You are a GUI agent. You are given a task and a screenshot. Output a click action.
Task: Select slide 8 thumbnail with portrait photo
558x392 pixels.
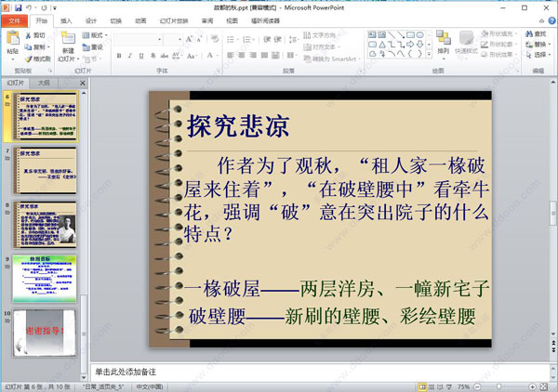(x=45, y=225)
